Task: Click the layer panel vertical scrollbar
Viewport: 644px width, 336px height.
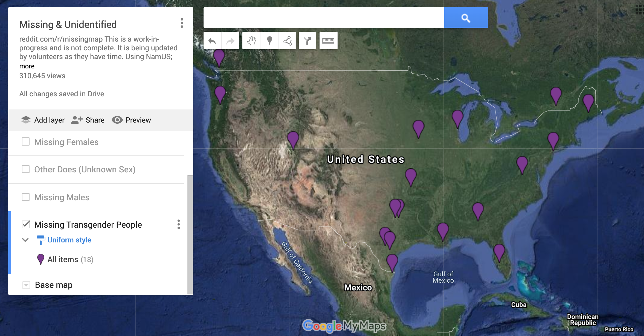Action: (x=190, y=234)
